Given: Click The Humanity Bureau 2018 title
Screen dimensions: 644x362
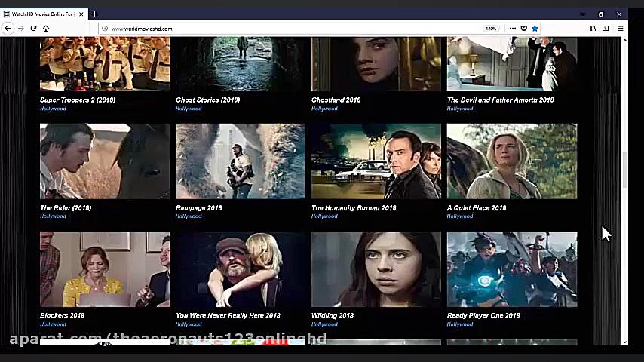Looking at the screenshot, I should click(x=354, y=208).
